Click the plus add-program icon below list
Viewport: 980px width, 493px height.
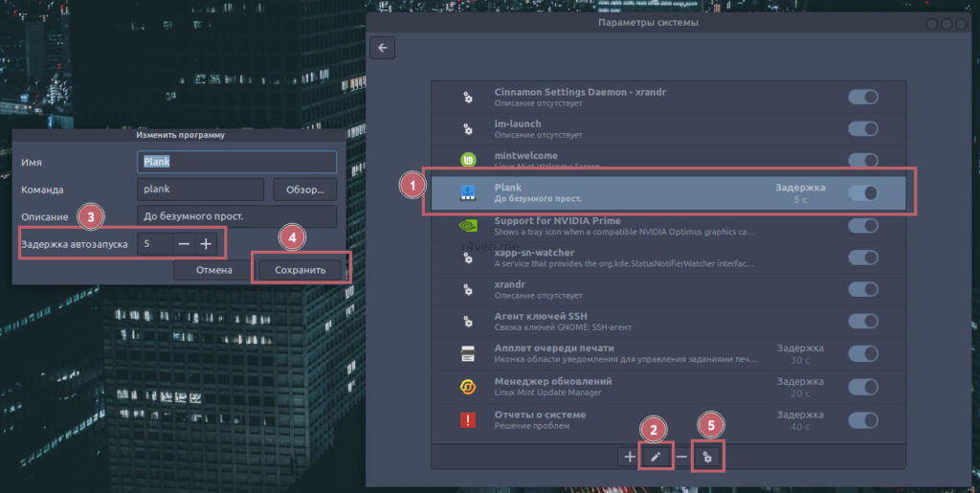630,457
